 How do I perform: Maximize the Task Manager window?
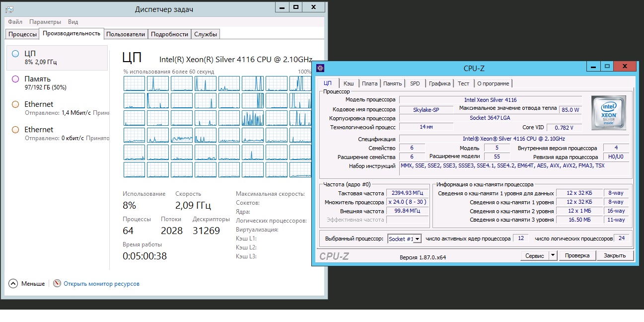pos(295,7)
